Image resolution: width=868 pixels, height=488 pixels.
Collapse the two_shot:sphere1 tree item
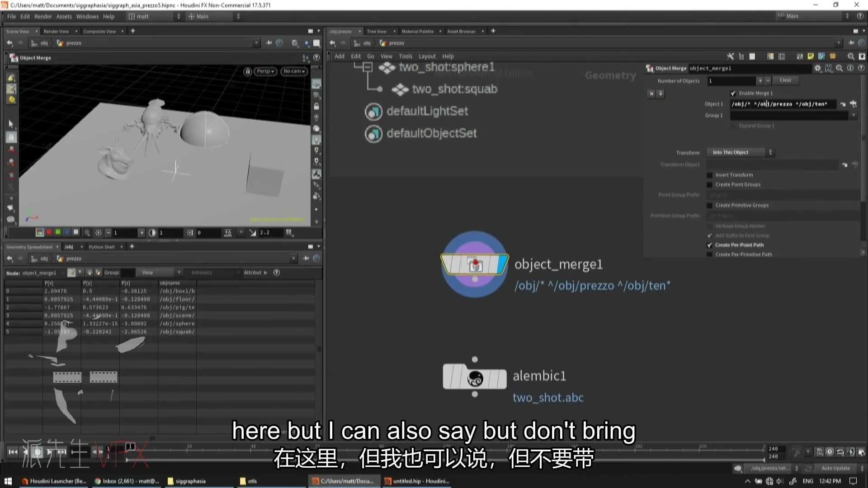367,67
